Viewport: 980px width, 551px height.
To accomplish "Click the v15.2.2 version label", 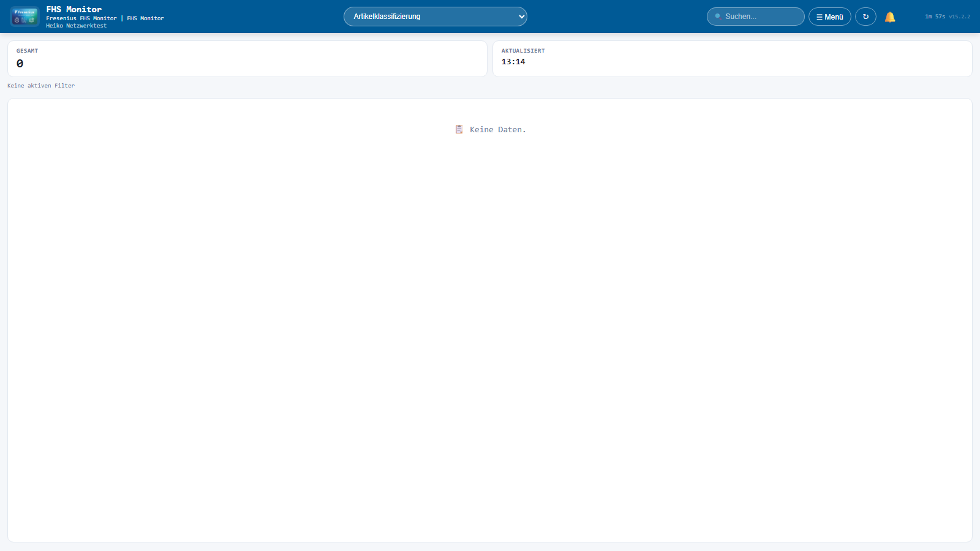I will [x=959, y=17].
